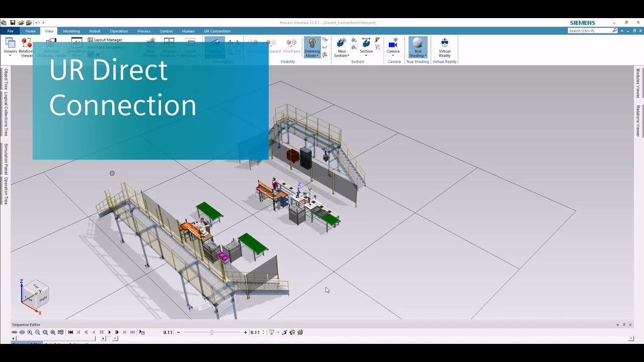644x362 pixels.
Task: Collapse the ribbon with the up chevron
Action: 621,31
